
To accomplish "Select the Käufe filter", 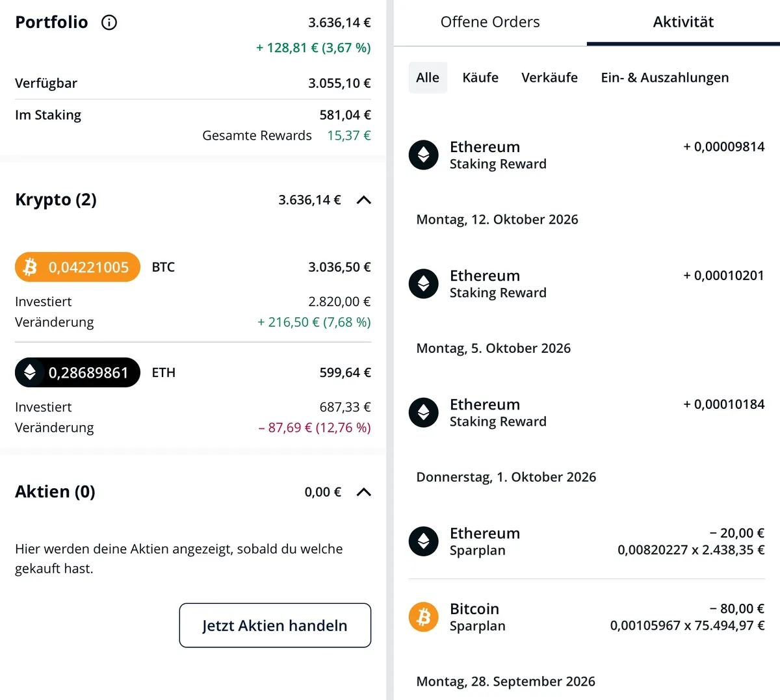I will click(480, 77).
